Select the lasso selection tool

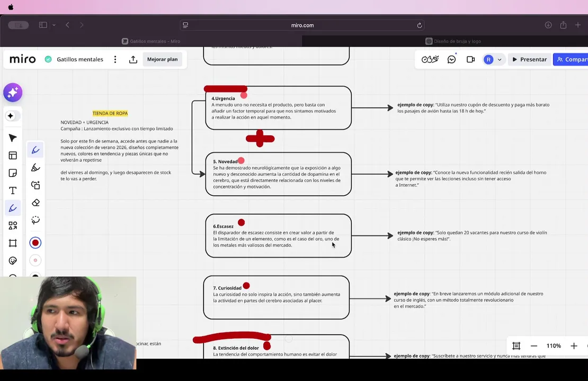pyautogui.click(x=35, y=220)
